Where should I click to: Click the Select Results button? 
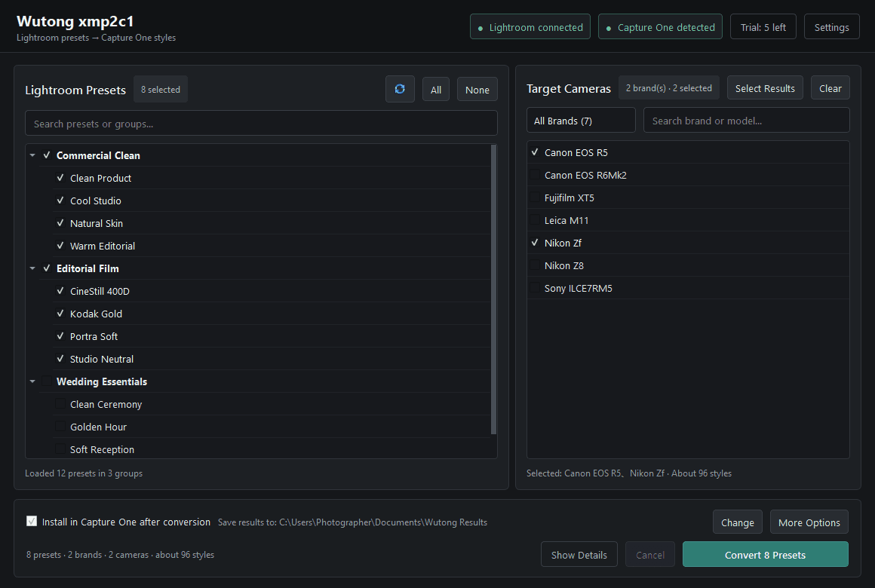coord(765,88)
